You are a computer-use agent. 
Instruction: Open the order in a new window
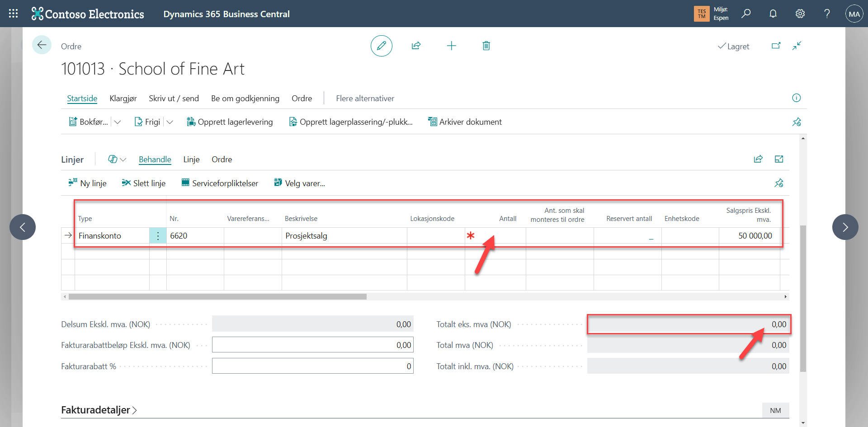[x=776, y=46]
